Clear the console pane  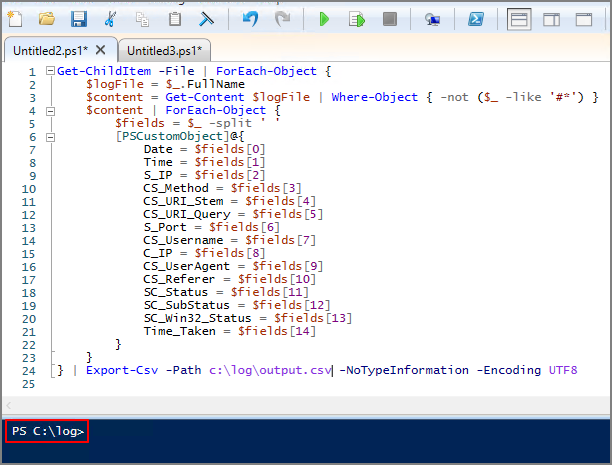[x=206, y=19]
